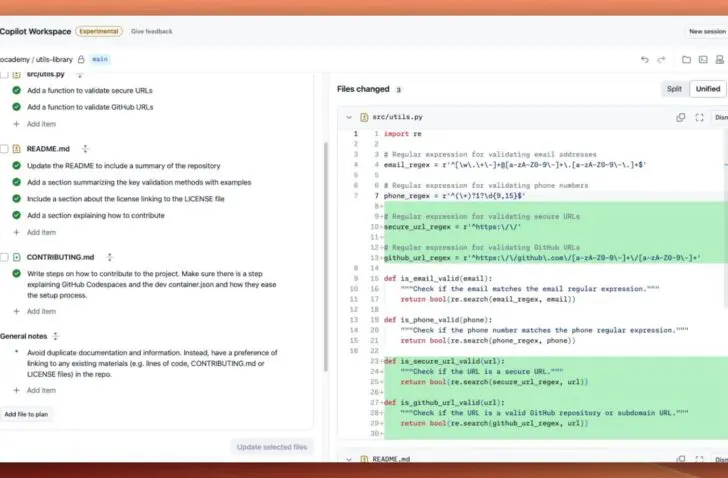The image size is (728, 478).
Task: Click the redo arrow icon
Action: 661,59
